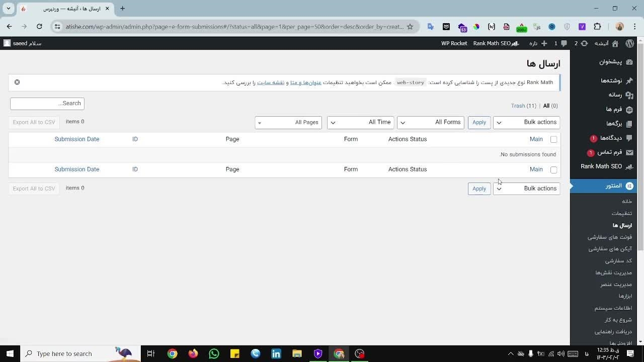Dismiss the Rank Math notice
This screenshot has width=644, height=362.
(17, 82)
